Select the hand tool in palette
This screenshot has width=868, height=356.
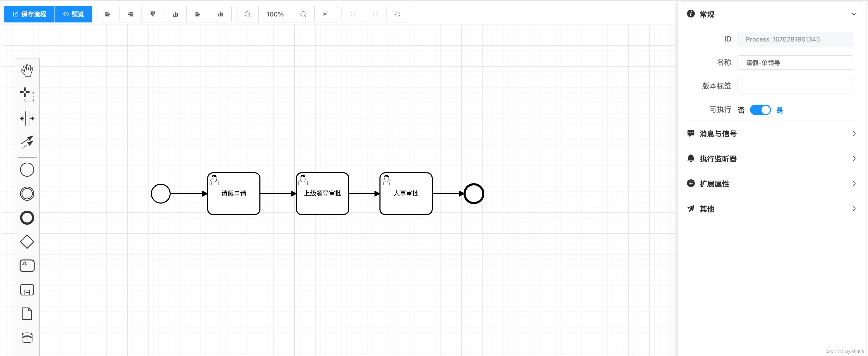point(27,70)
